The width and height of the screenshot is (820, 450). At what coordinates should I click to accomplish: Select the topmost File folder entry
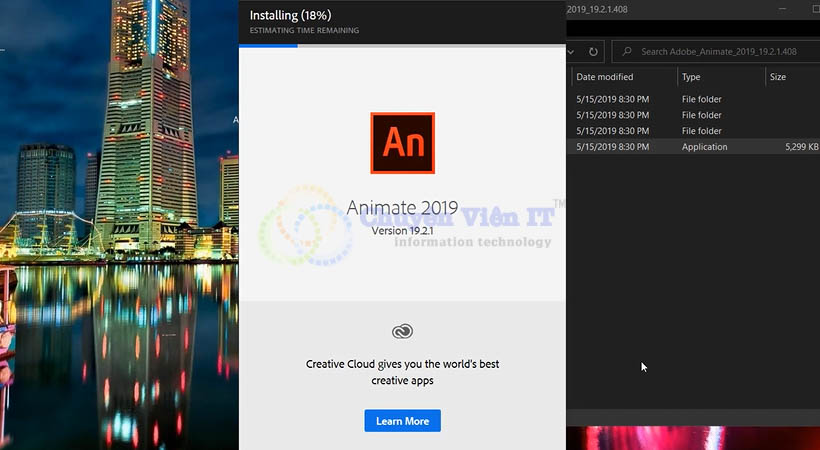pos(693,99)
